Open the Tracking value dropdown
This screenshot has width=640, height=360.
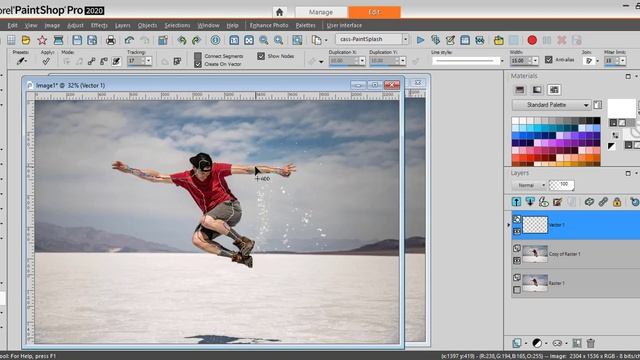click(x=149, y=61)
